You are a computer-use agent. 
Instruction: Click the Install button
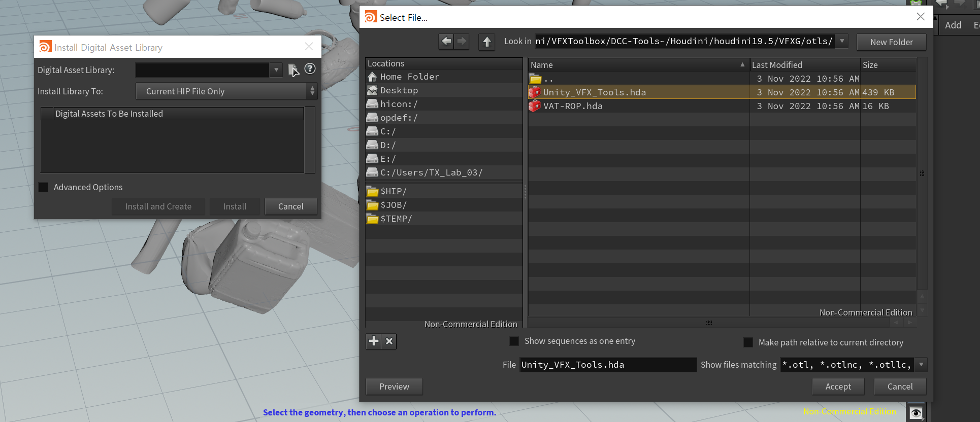[x=235, y=206]
